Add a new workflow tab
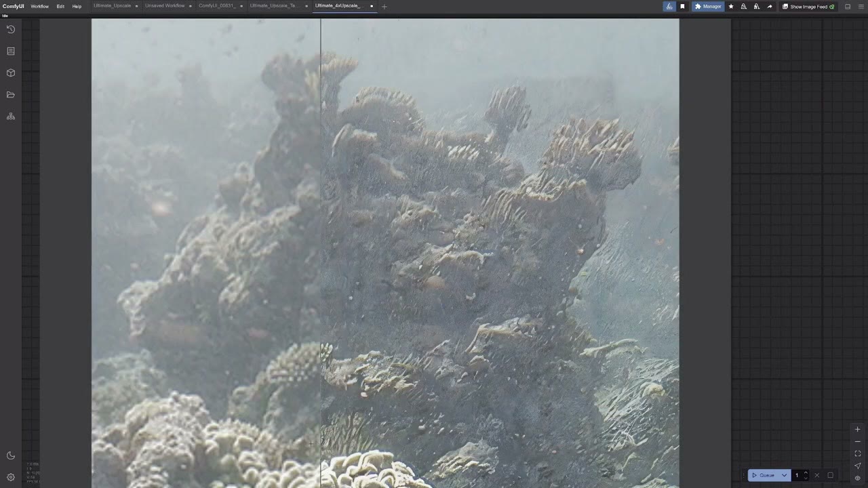This screenshot has height=488, width=868. (384, 7)
